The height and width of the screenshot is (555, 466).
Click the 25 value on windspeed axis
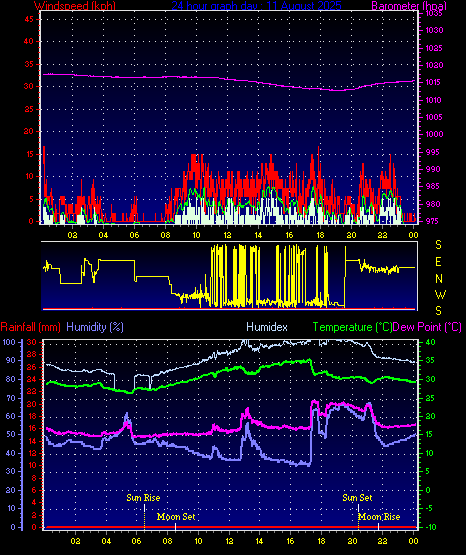click(29, 109)
